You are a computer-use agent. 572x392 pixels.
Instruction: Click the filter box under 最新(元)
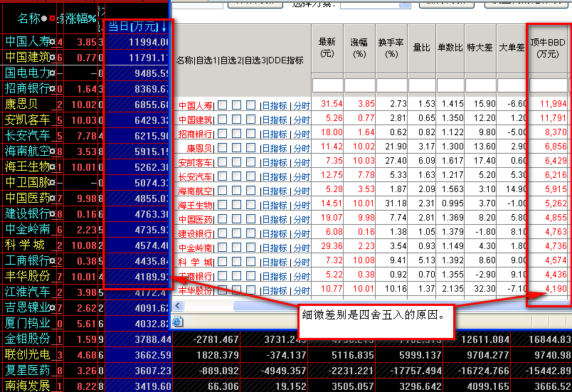coord(327,85)
